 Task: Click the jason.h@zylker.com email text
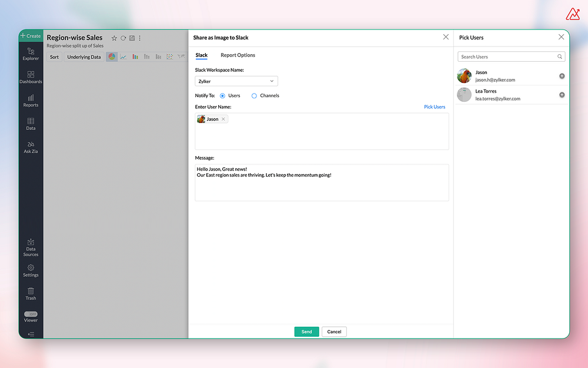pos(495,80)
